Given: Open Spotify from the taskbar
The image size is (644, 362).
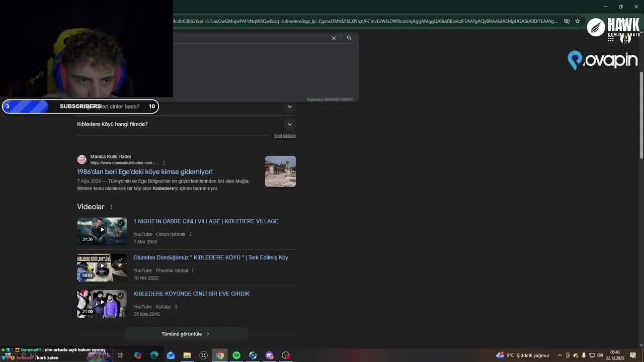Looking at the screenshot, I should point(236,355).
